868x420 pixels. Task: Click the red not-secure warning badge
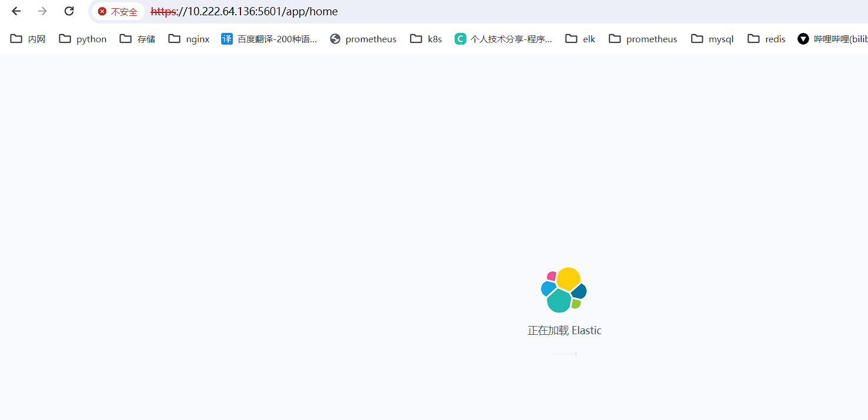pos(118,12)
